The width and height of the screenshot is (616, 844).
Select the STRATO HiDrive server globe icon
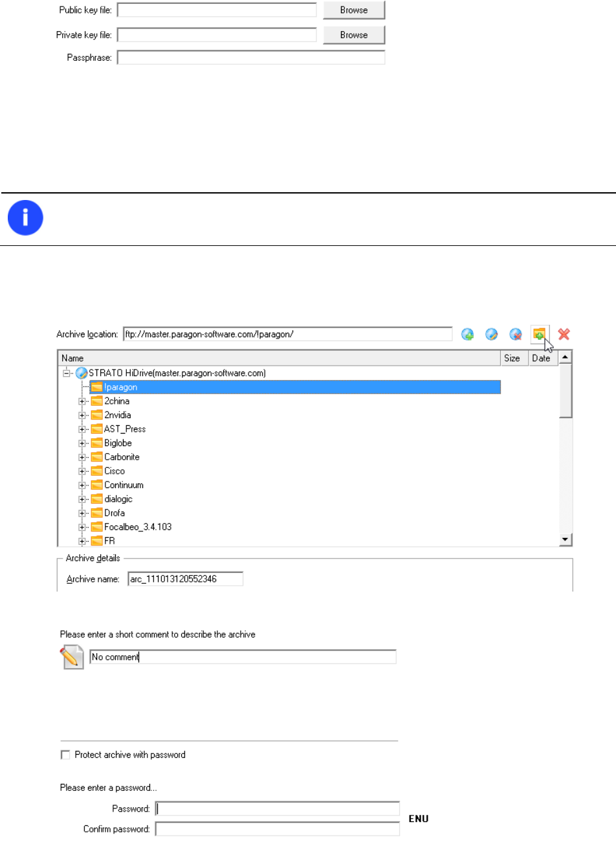pos(82,373)
